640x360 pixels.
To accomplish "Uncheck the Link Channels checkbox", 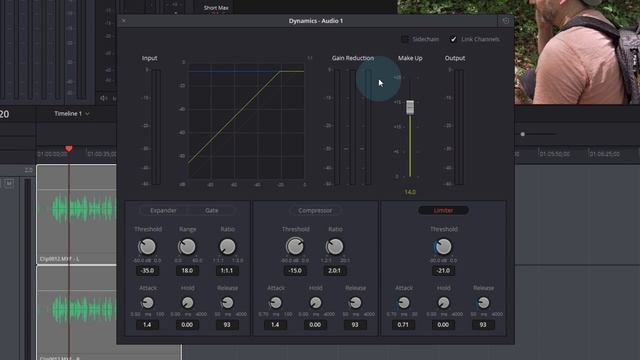I will 453,39.
